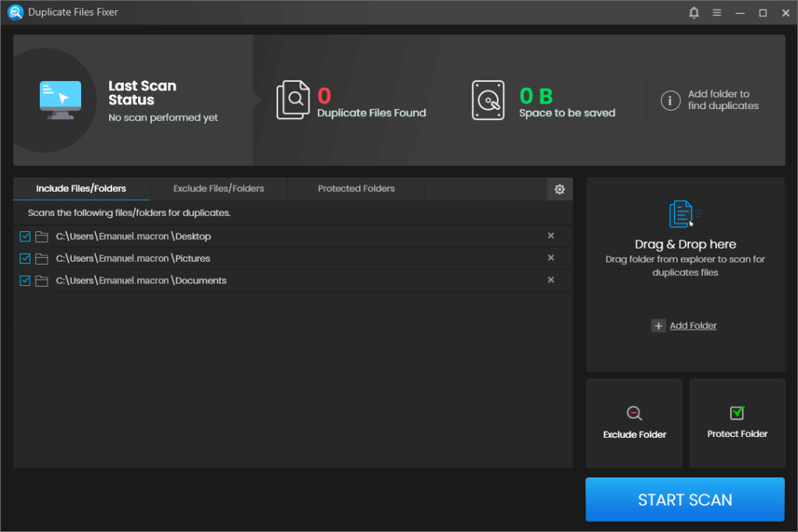Minimize the Duplicate Files Fixer window
Image resolution: width=798 pixels, height=532 pixels.
740,12
